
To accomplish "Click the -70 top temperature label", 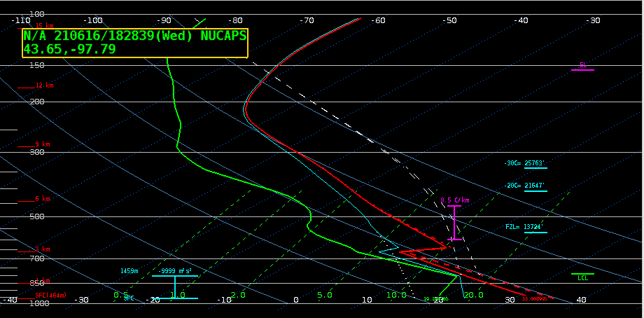I will click(x=307, y=20).
